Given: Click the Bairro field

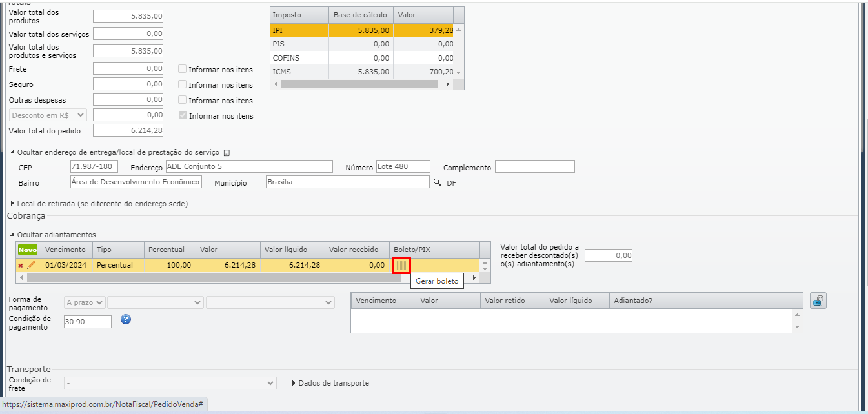Looking at the screenshot, I should [136, 182].
